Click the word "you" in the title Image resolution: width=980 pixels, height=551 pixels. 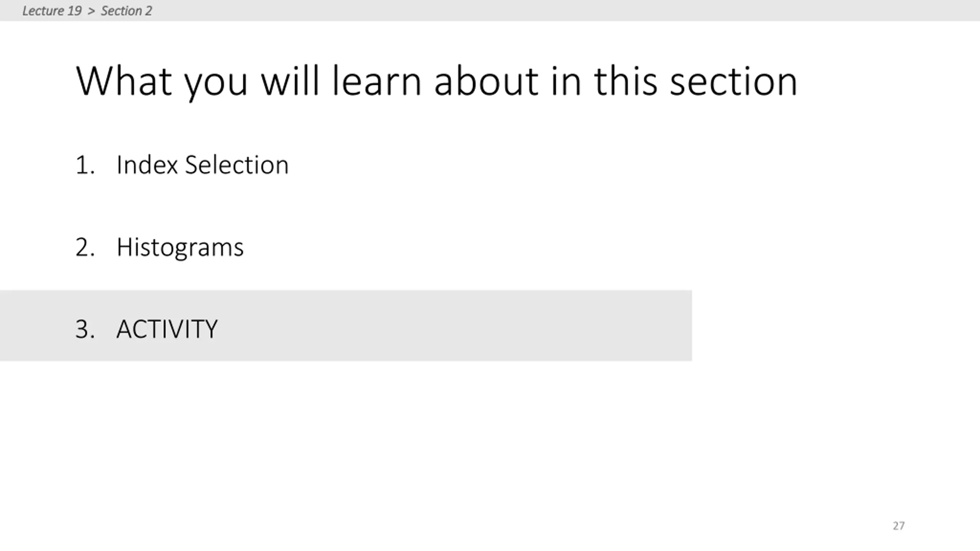pyautogui.click(x=216, y=85)
